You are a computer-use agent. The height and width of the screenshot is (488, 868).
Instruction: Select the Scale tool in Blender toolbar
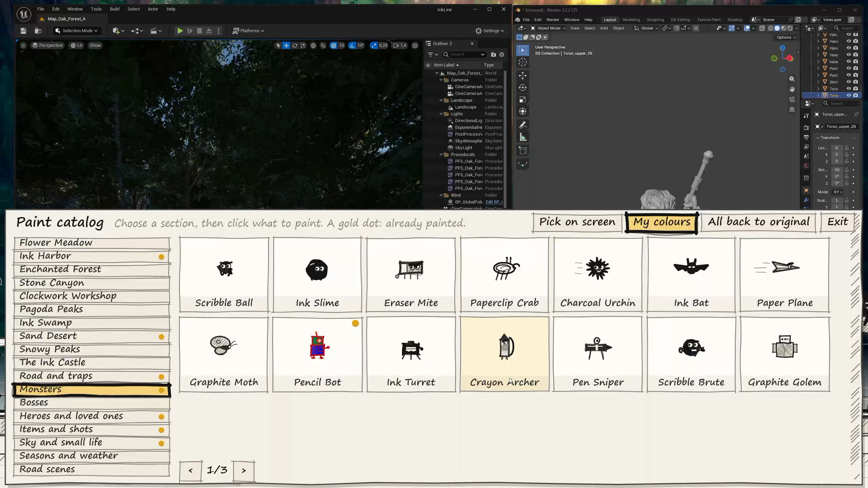click(523, 99)
